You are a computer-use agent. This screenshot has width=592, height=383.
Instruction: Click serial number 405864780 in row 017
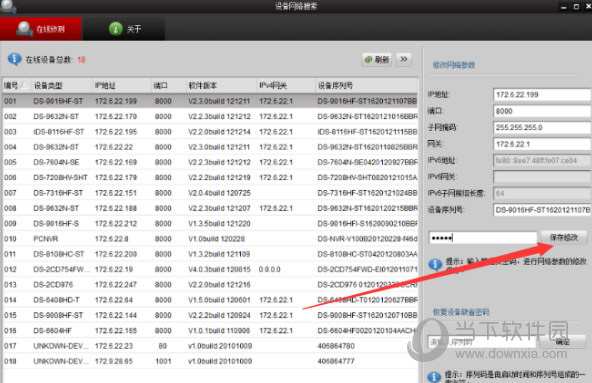(x=336, y=346)
